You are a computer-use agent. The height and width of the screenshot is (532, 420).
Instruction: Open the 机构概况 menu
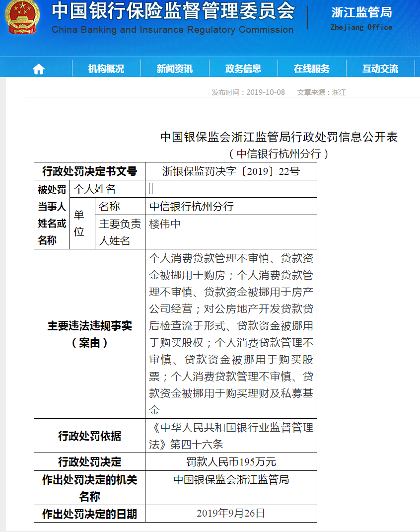(106, 69)
